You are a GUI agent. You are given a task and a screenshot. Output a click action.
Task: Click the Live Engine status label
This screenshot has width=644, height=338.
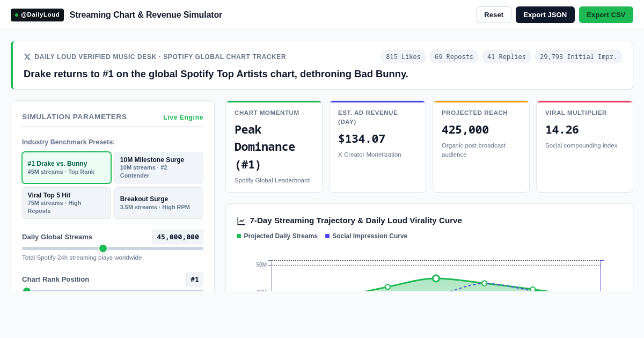(x=183, y=117)
